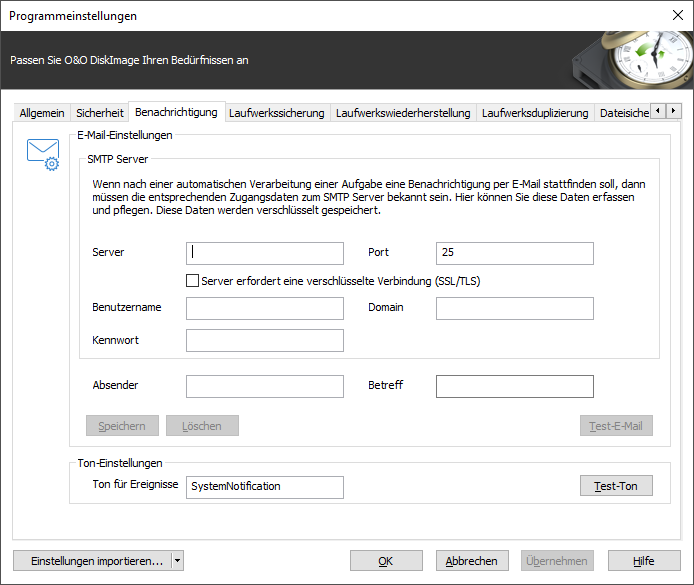Play the Test-Ton sound
Screen dimensions: 694x585
tap(616, 486)
